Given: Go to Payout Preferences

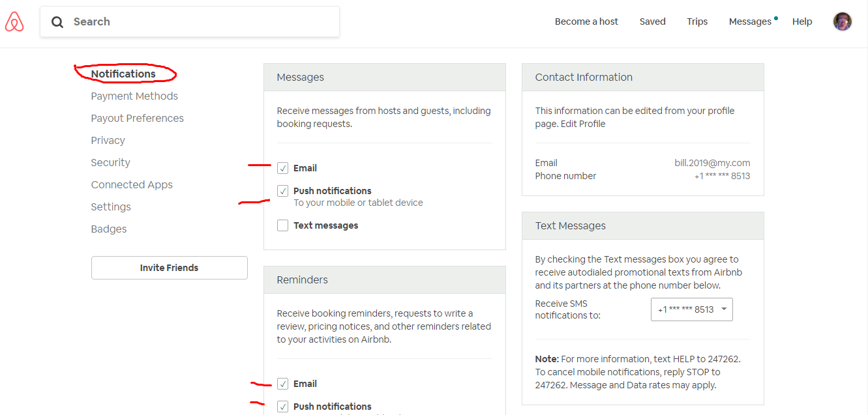Looking at the screenshot, I should [137, 119].
